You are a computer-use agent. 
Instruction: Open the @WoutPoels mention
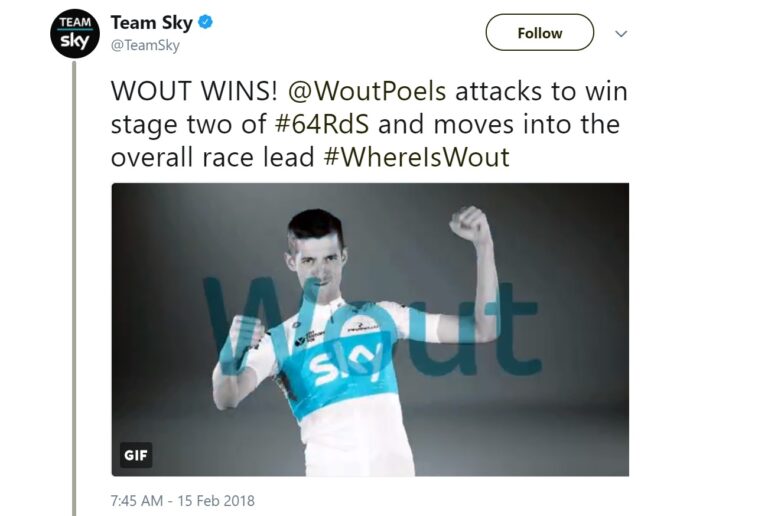(367, 91)
